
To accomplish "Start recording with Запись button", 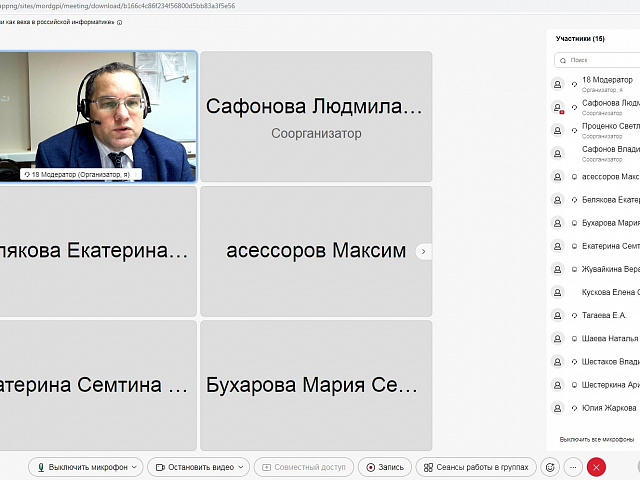I will pyautogui.click(x=384, y=467).
